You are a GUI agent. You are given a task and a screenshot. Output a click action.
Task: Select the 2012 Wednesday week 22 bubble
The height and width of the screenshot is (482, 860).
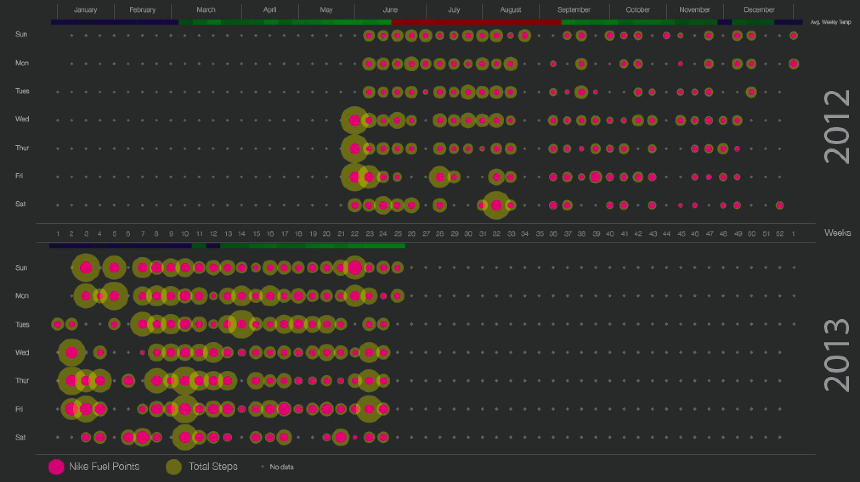[x=354, y=121]
